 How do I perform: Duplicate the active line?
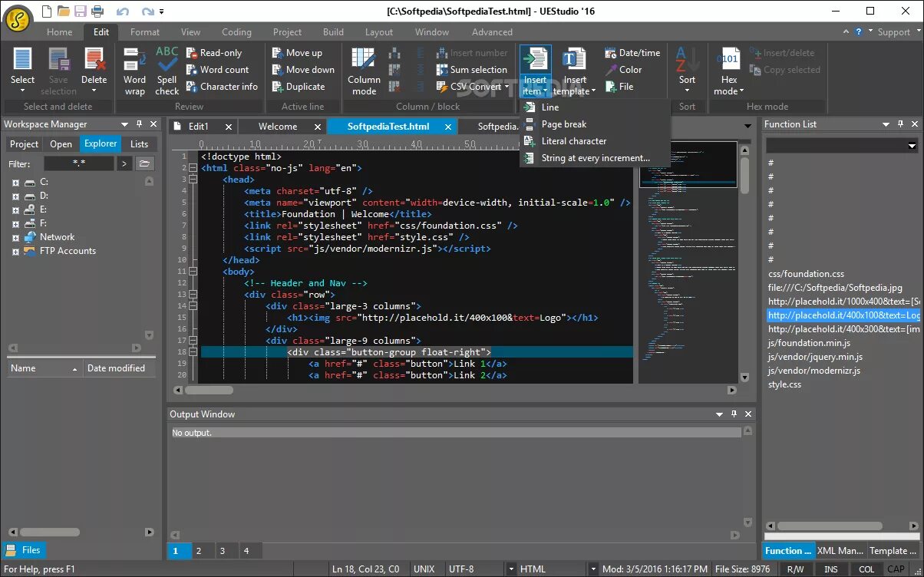pos(299,87)
